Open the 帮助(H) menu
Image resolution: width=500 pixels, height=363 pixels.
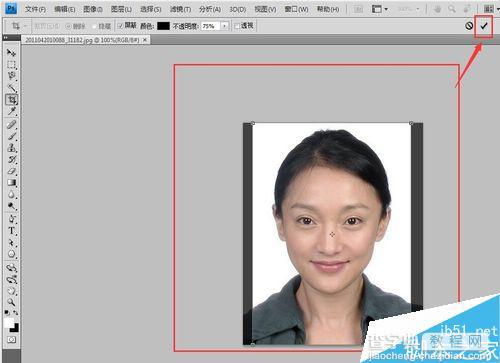[328, 9]
